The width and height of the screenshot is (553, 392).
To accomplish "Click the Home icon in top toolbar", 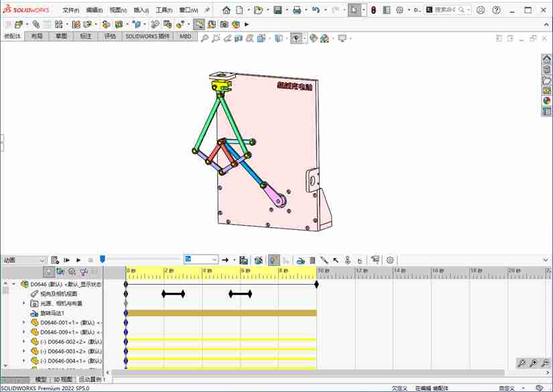I will click(227, 10).
